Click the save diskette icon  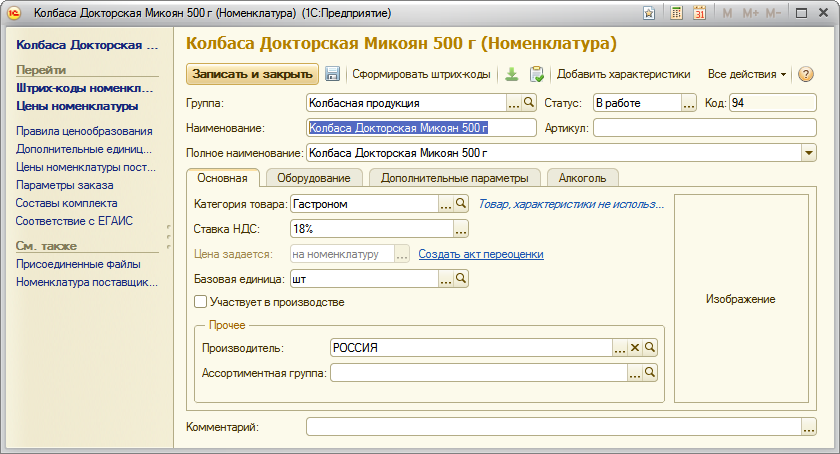point(332,74)
